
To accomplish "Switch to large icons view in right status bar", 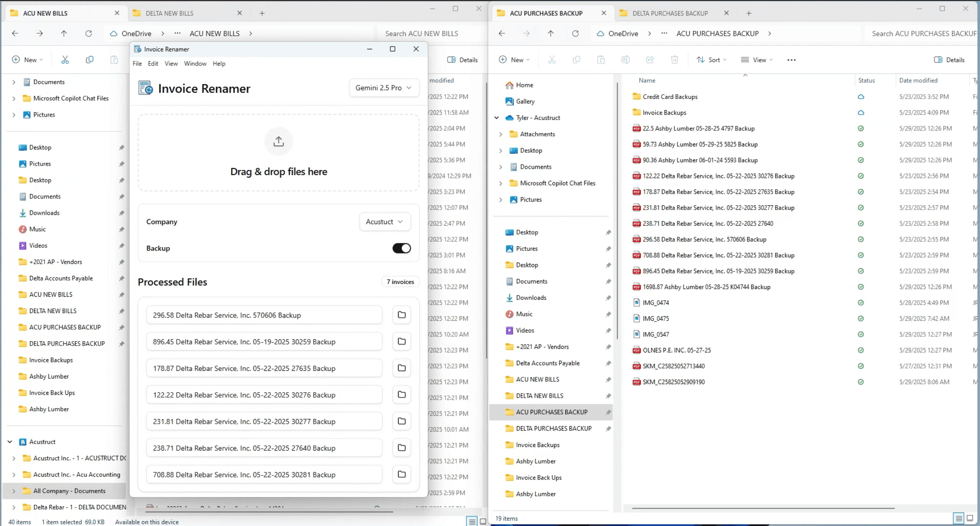I will click(x=970, y=518).
